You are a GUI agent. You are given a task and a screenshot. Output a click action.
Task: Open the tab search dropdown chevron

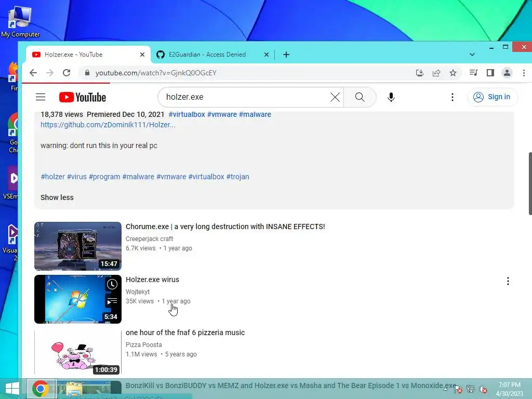click(472, 55)
